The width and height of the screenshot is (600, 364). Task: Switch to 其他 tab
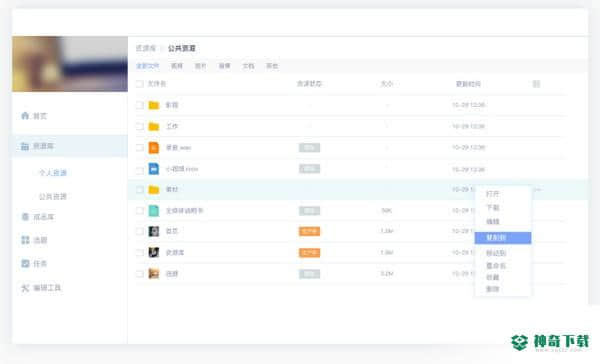tap(272, 66)
